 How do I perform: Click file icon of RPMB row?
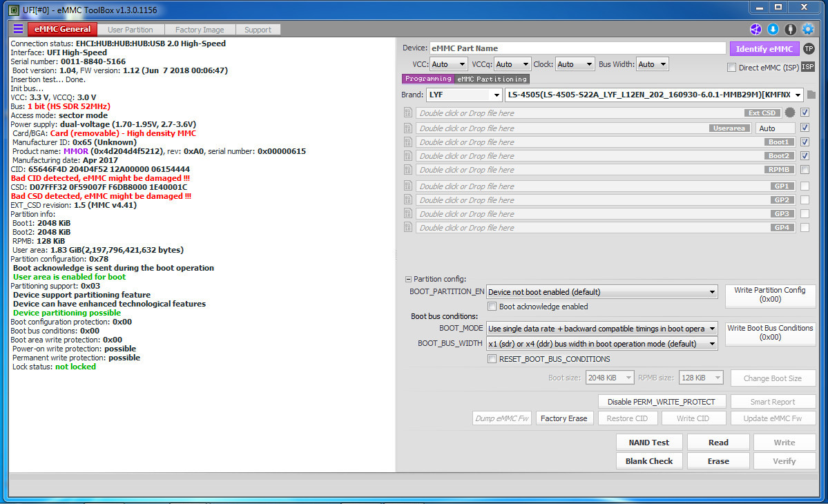coord(407,169)
